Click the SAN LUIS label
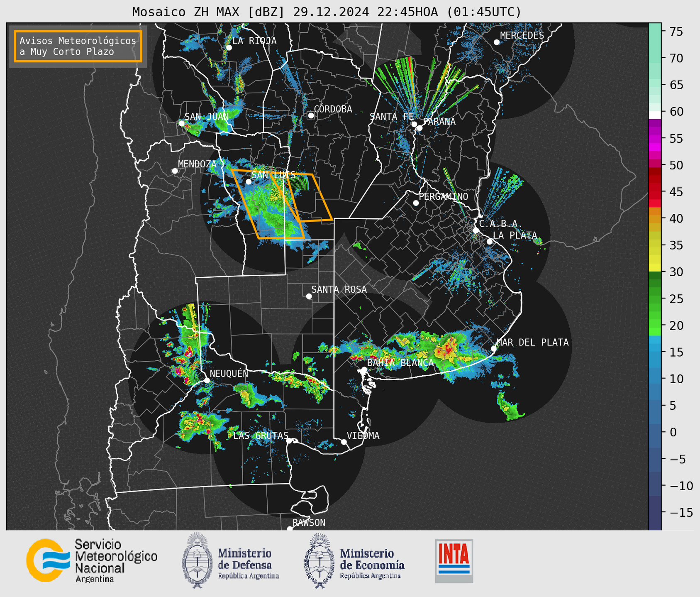 273,175
